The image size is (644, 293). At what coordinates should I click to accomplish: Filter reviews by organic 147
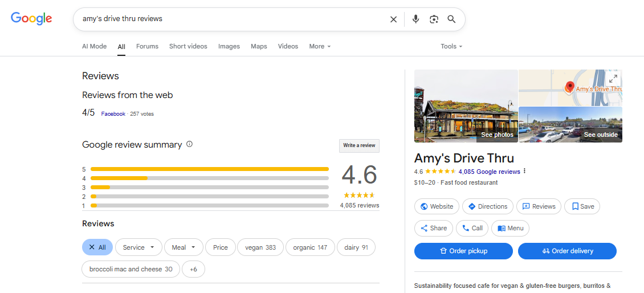310,247
